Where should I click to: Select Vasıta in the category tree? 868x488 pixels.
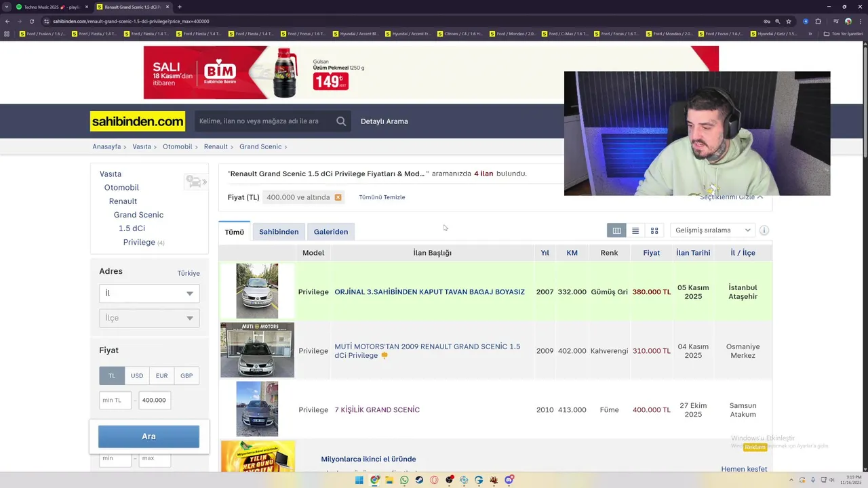(111, 174)
